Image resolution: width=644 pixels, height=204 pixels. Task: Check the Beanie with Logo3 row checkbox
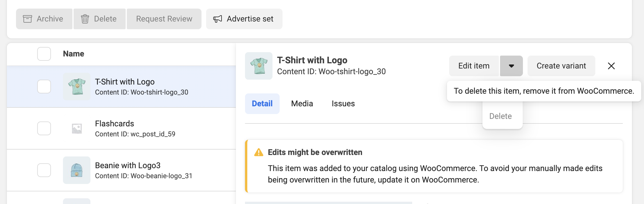44,170
